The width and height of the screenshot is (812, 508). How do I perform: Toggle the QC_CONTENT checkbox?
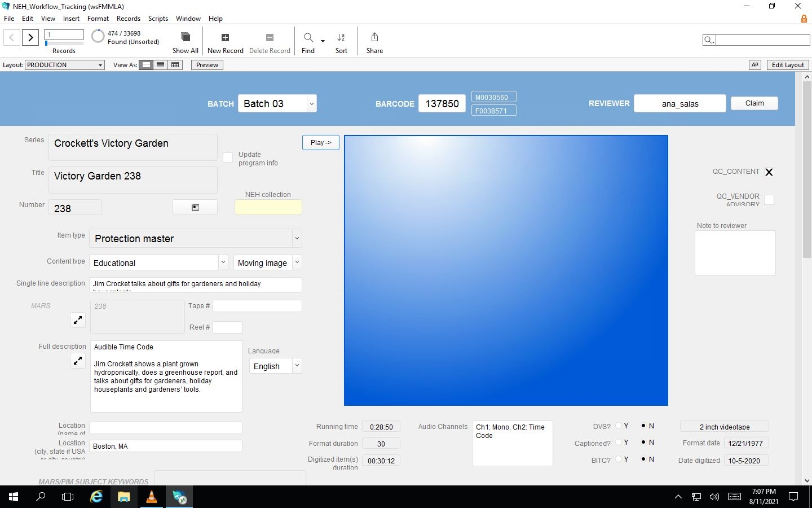point(769,172)
